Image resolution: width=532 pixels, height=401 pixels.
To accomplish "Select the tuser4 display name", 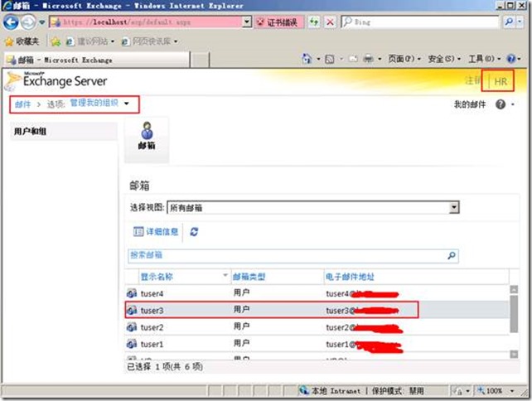I will pos(152,293).
